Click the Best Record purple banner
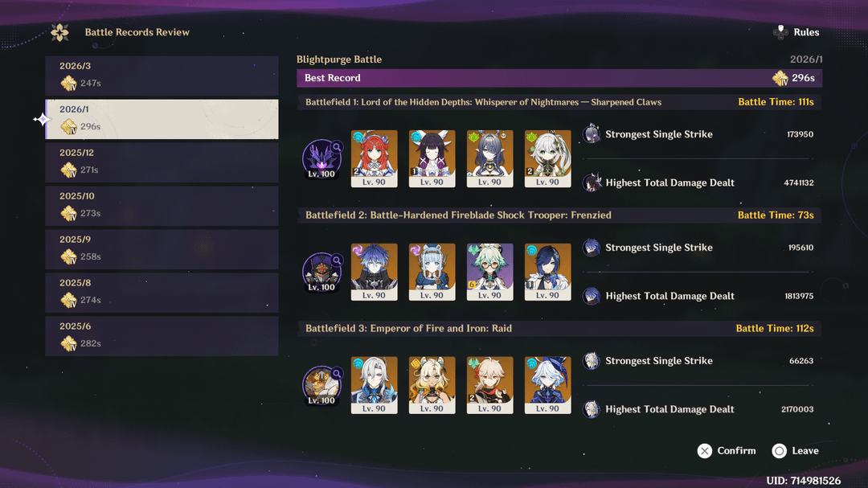 [559, 78]
